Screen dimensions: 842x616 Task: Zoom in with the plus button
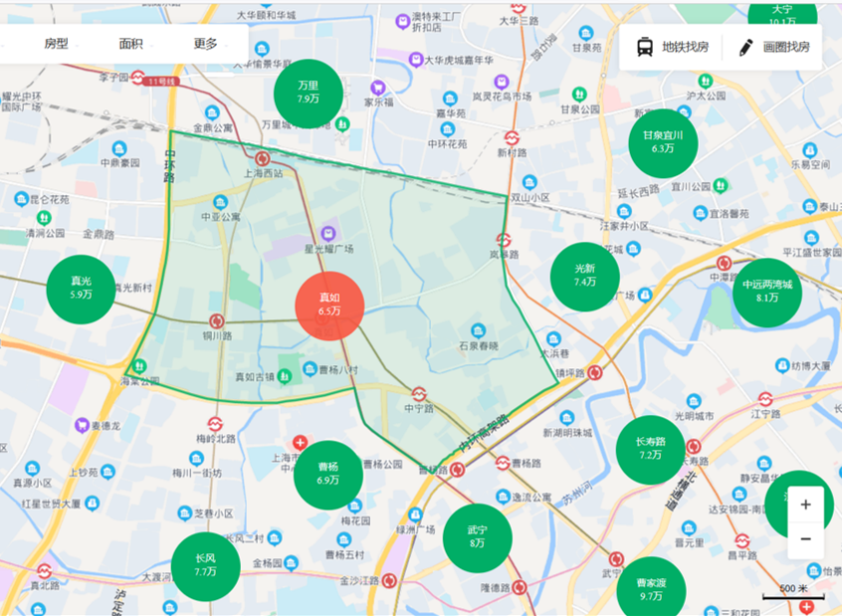pyautogui.click(x=805, y=505)
